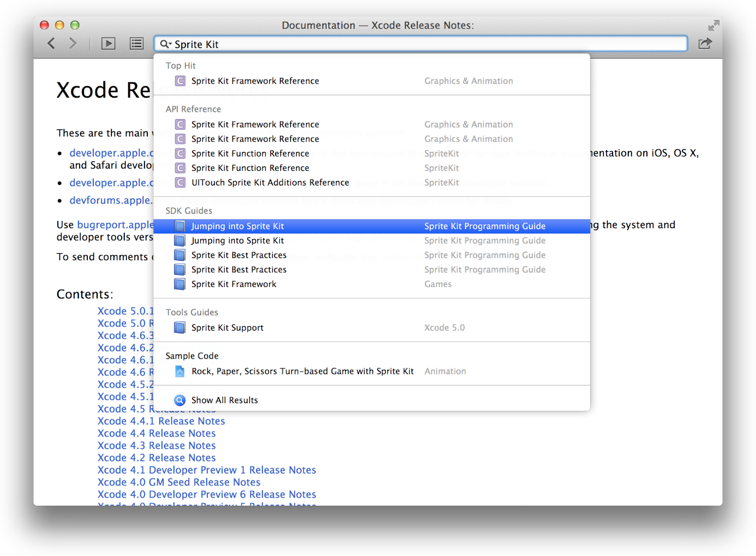Open the Xcode 4.4.1 Release Notes link
Image resolution: width=756 pixels, height=556 pixels.
[161, 421]
